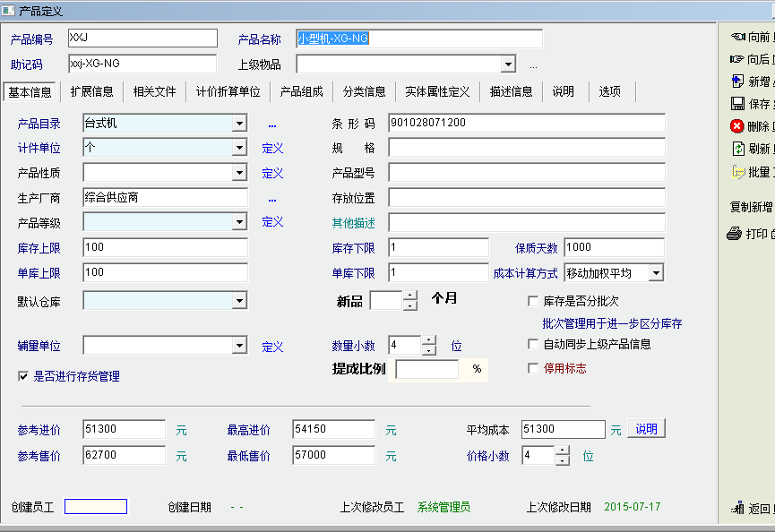This screenshot has width=775, height=532.
Task: Click the 返回 exit door icon
Action: point(737,509)
